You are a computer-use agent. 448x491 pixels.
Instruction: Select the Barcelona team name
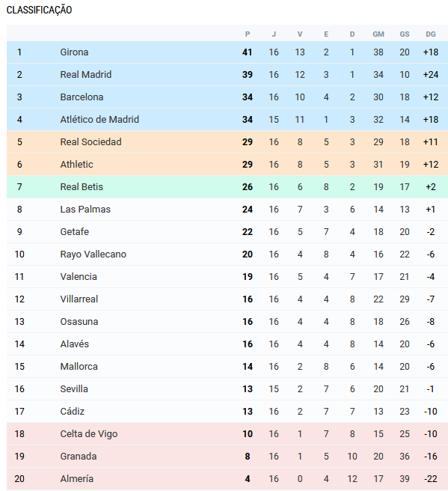(x=82, y=97)
